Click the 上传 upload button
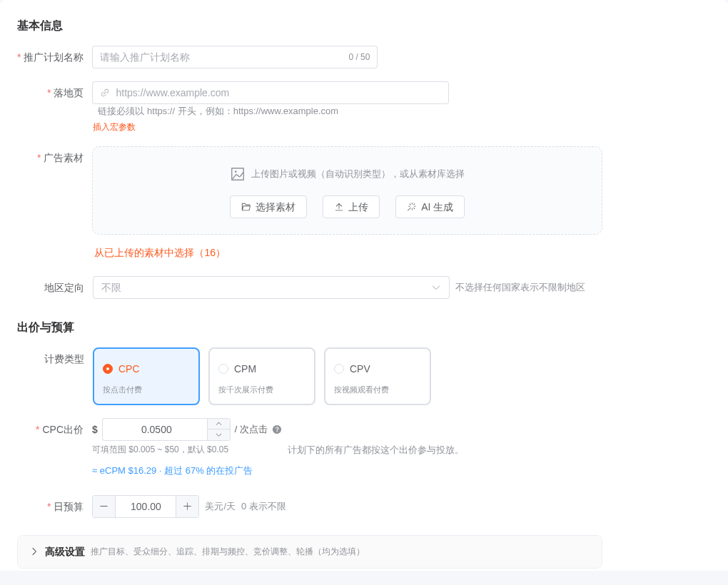728x585 pixels. 351,207
